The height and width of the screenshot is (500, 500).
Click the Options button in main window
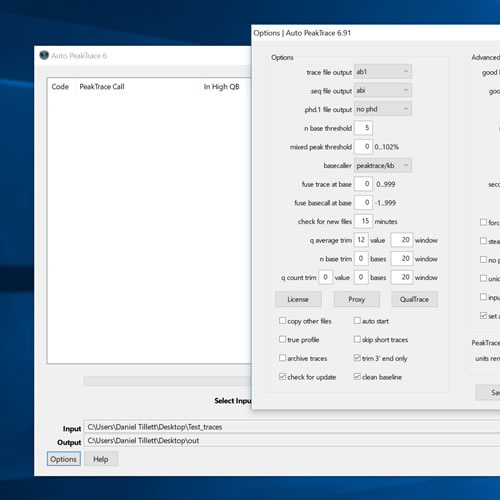(64, 459)
